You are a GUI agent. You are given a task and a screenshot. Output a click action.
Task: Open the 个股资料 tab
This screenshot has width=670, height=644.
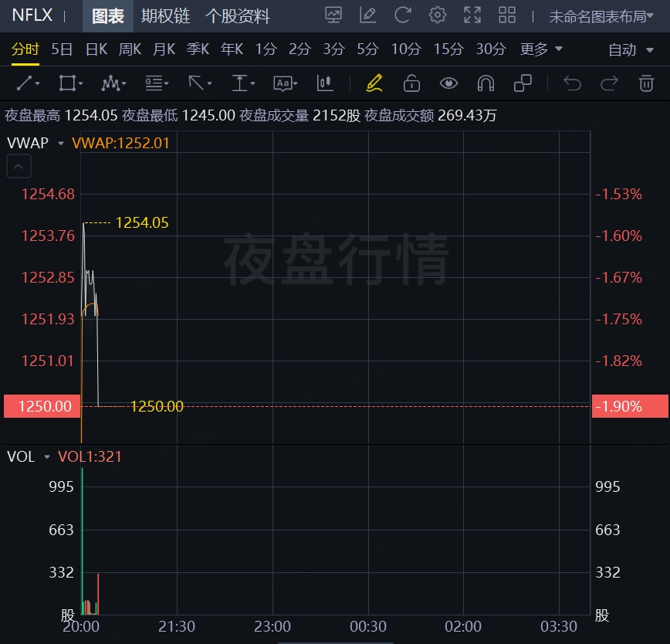click(x=237, y=15)
